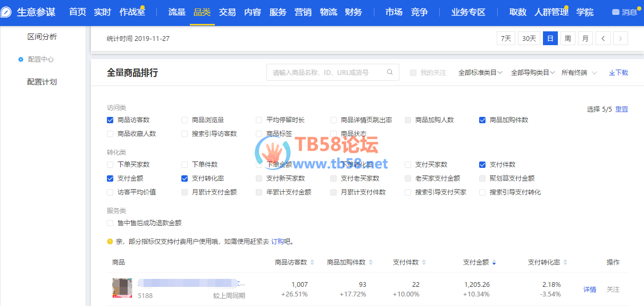Open 取数 menu item
This screenshot has width=644, height=306.
[x=518, y=12]
